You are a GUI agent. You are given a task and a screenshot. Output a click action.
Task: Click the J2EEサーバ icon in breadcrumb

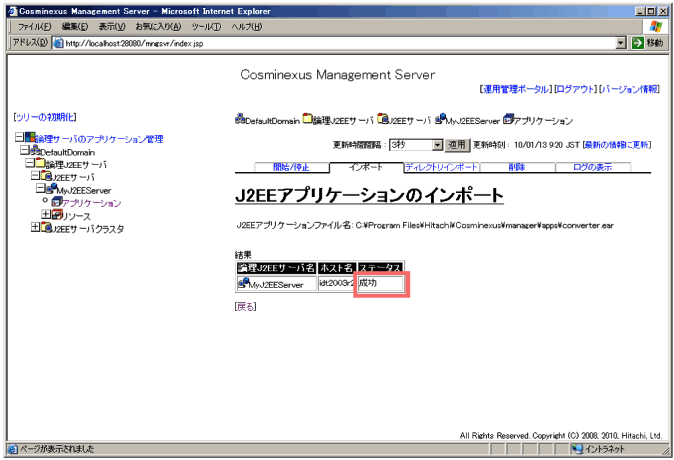coord(382,118)
